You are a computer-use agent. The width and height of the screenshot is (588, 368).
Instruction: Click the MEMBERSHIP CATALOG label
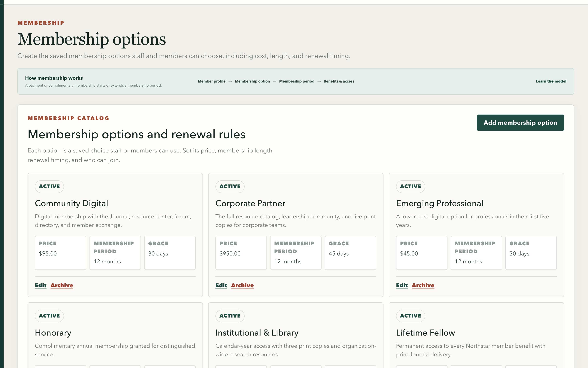tap(68, 118)
